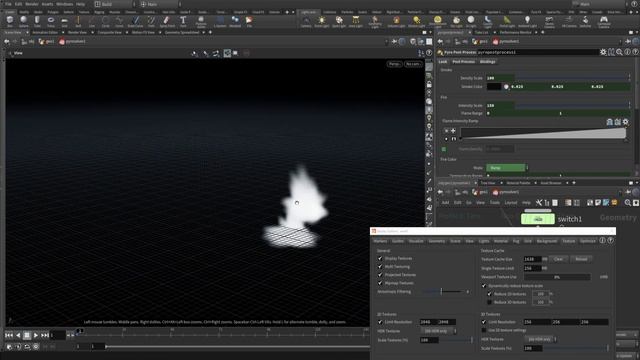This screenshot has width=640, height=360.
Task: Click the switch1 node in network editor
Action: coord(538,219)
